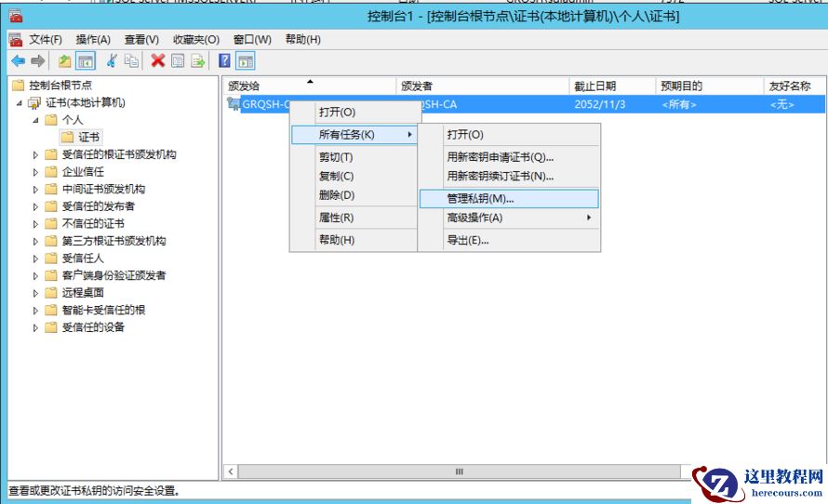Click the Copy toolbar icon
The height and width of the screenshot is (504, 828).
point(131,61)
